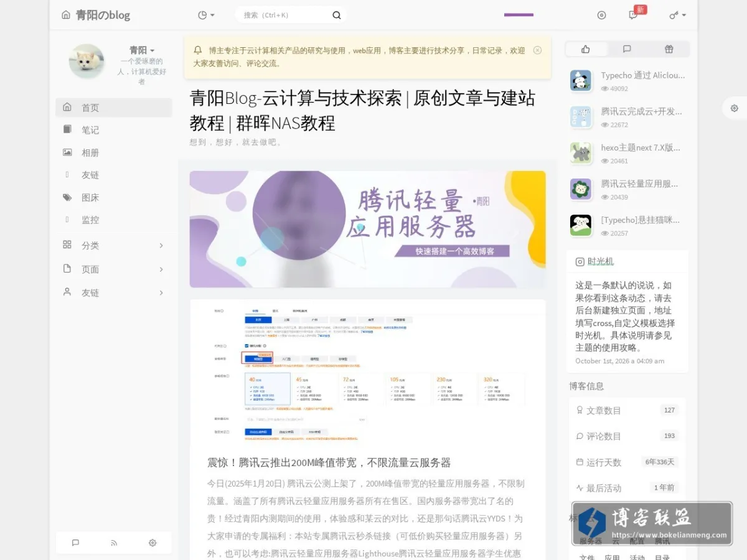This screenshot has height=560, width=747.
Task: Open the music player circle icon in header
Action: point(601,15)
